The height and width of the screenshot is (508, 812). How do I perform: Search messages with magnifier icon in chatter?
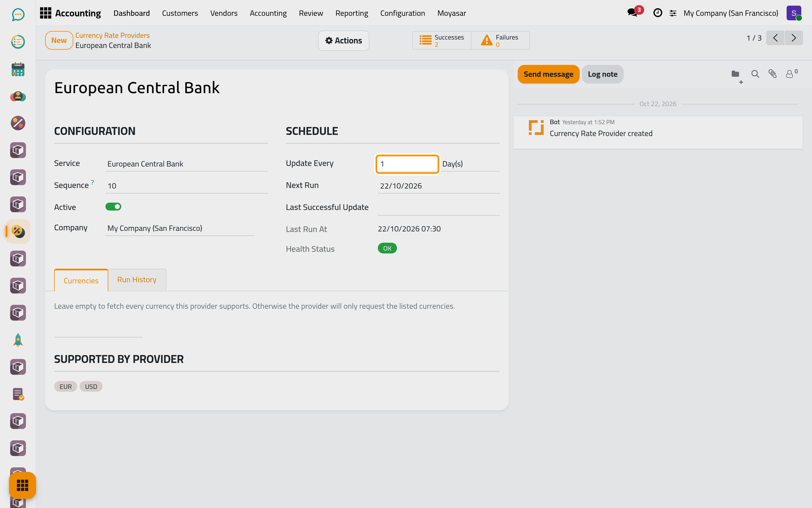coord(755,74)
